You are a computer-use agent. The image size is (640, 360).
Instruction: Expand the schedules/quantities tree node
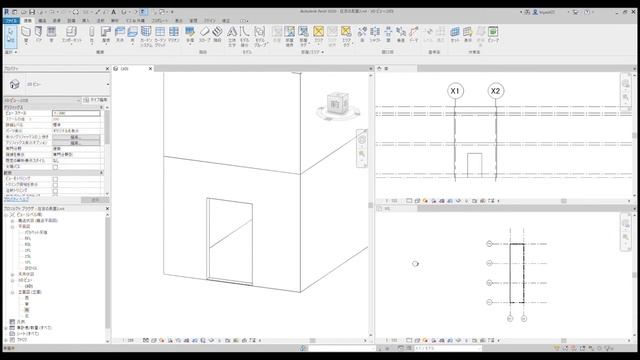coord(6,328)
